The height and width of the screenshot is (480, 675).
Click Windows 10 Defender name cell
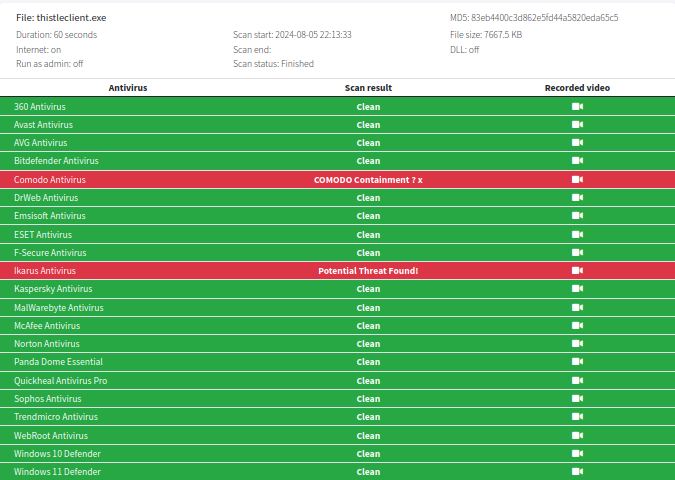pyautogui.click(x=57, y=454)
